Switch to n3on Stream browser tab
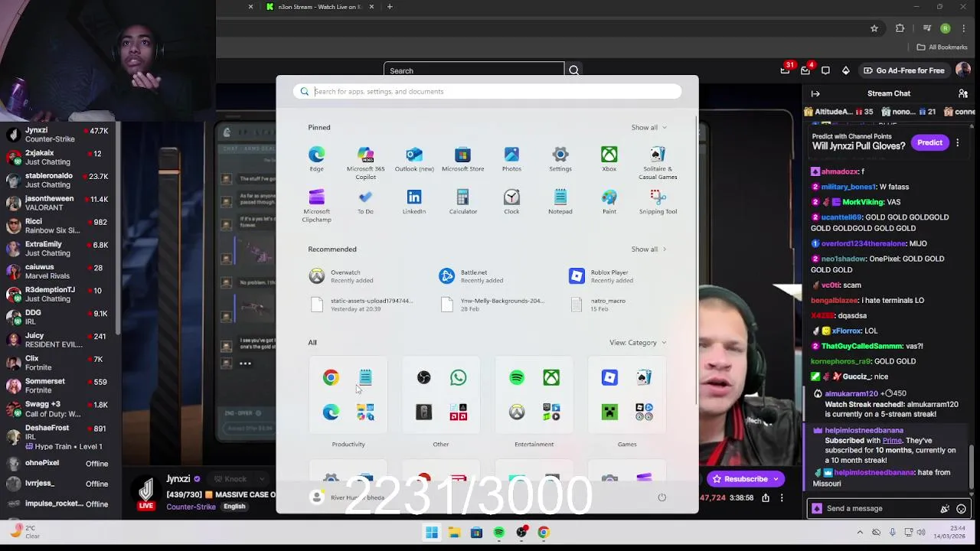Image resolution: width=980 pixels, height=551 pixels. [x=319, y=7]
